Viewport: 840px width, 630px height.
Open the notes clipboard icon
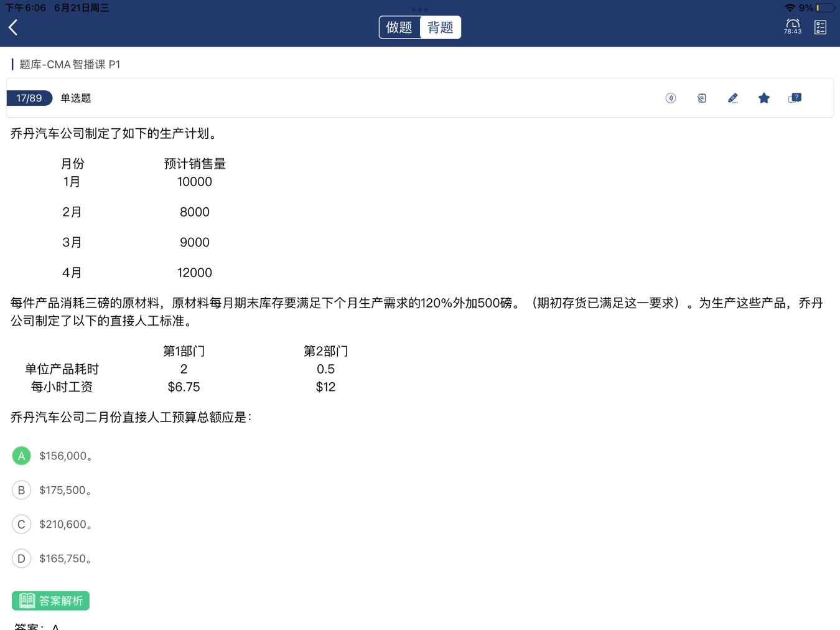701,98
